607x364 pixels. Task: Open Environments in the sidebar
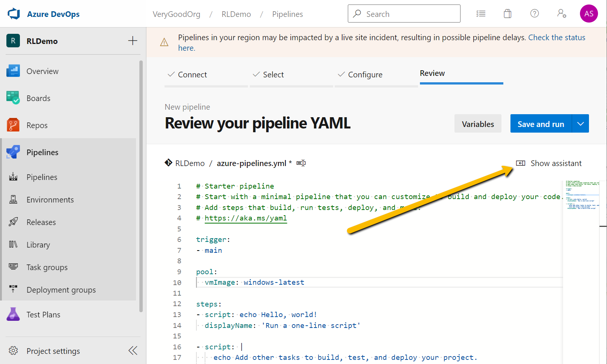(x=50, y=200)
